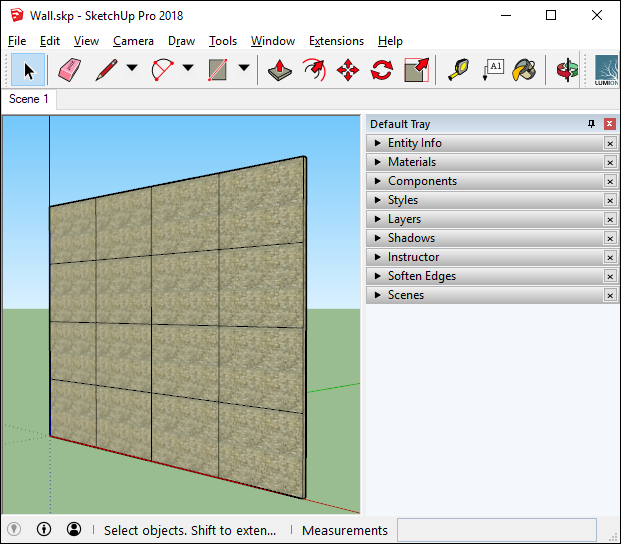Activate the Offset tool
621x544 pixels.
(x=315, y=69)
